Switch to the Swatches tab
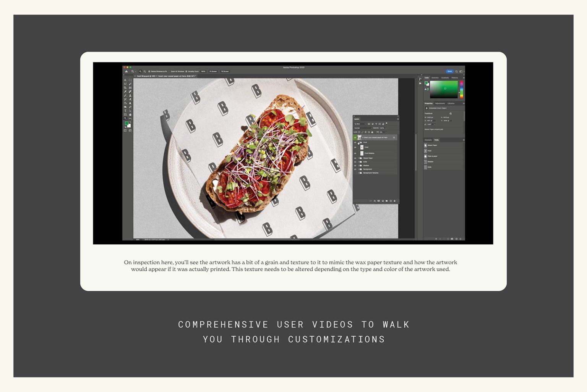Screen dimensions: 587x392 pos(435,78)
